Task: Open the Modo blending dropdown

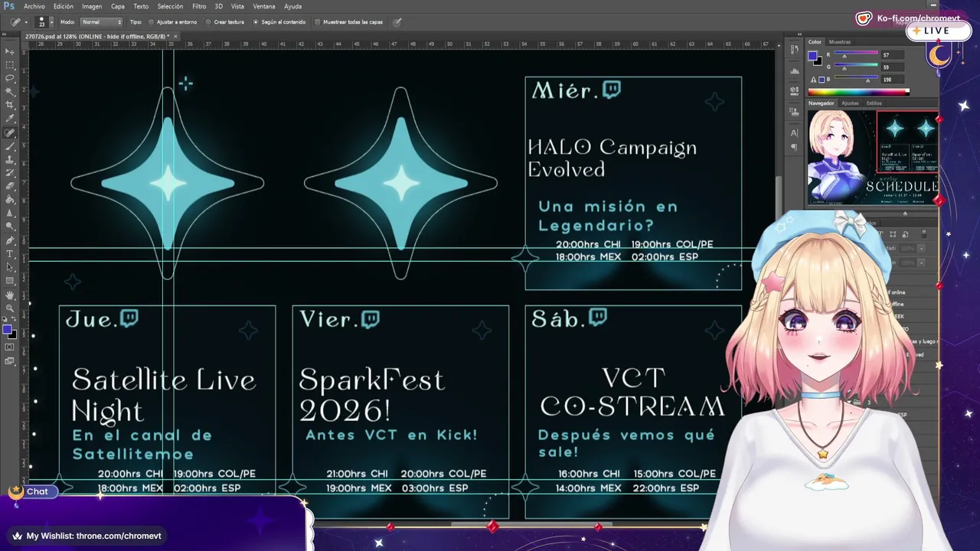Action: 101,22
